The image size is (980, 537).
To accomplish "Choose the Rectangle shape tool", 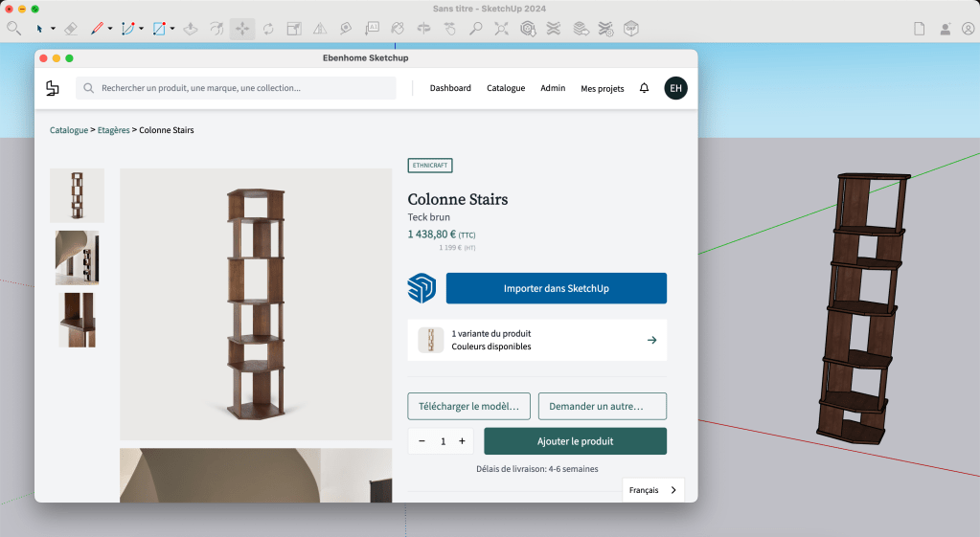I will tap(159, 29).
